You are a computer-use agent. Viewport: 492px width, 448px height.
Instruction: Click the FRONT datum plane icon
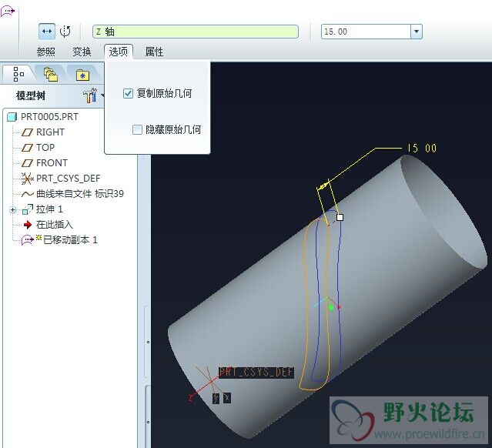(27, 163)
